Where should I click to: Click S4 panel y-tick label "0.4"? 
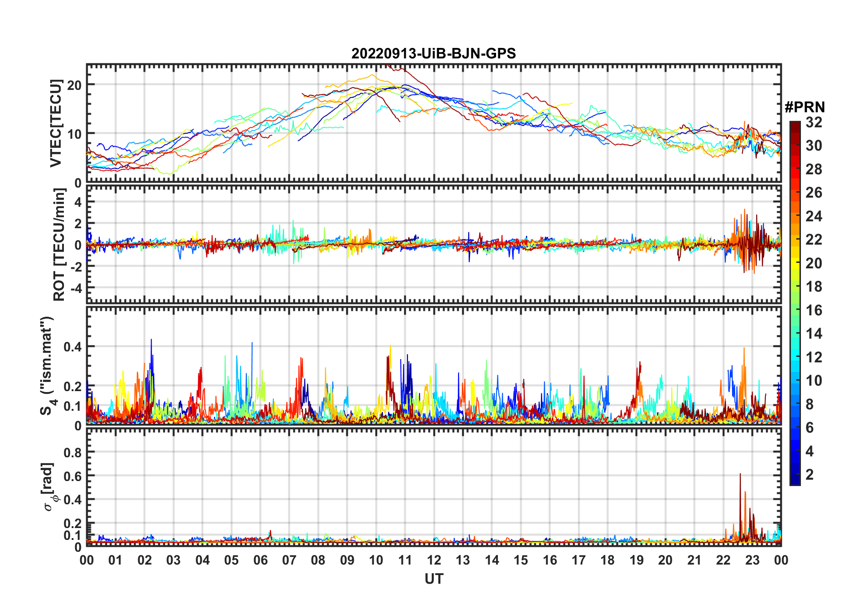coord(73,347)
